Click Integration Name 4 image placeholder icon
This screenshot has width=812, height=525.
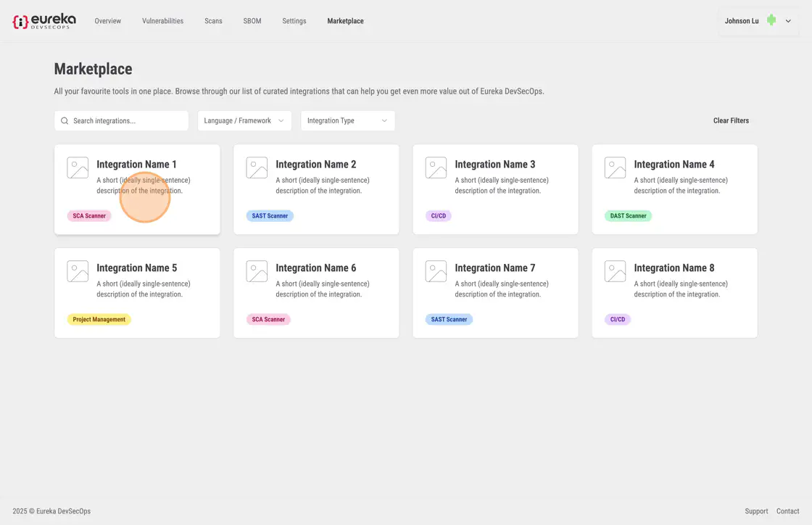(615, 168)
